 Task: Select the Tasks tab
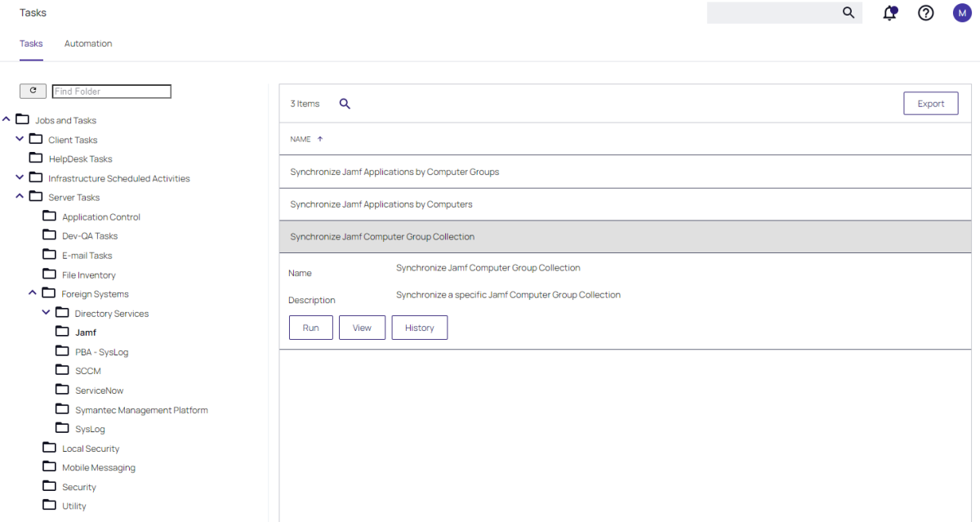[31, 43]
